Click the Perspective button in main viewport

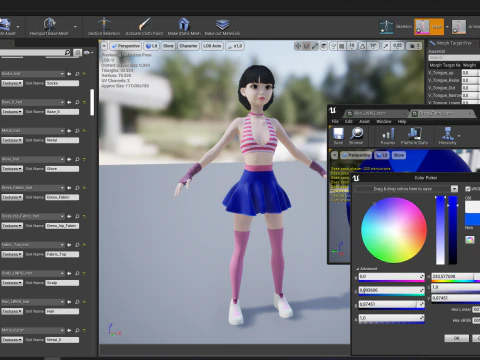pos(126,46)
